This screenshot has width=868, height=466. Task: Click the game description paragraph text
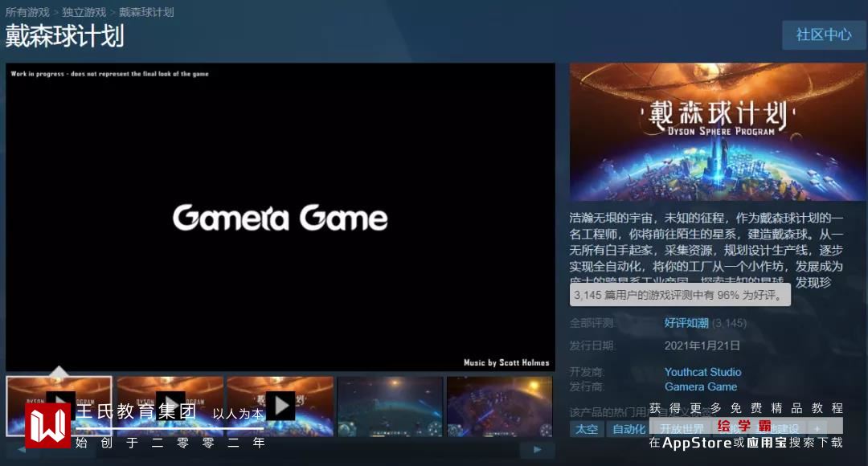[x=706, y=250]
